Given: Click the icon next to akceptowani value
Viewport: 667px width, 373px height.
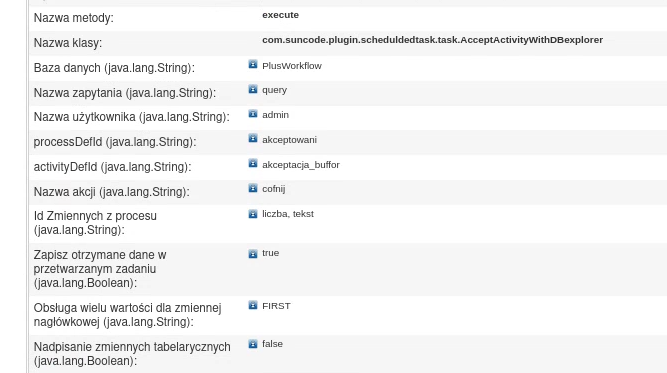Looking at the screenshot, I should point(253,138).
